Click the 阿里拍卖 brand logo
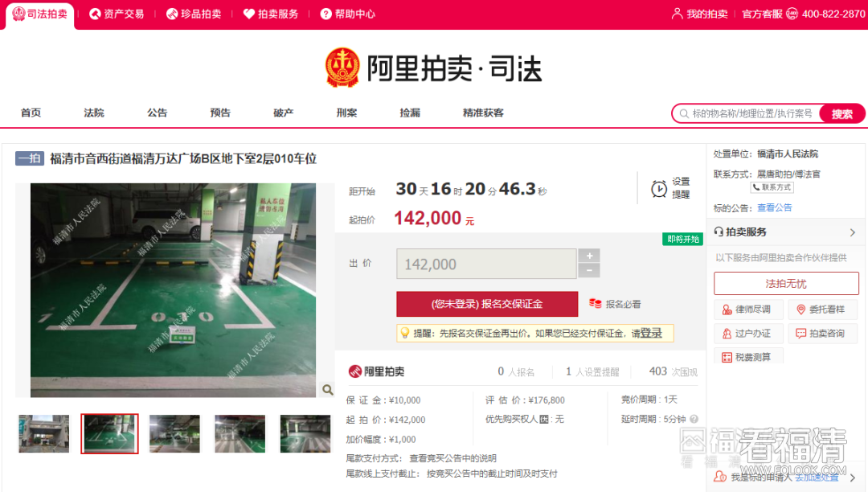868x492 pixels. pyautogui.click(x=376, y=371)
